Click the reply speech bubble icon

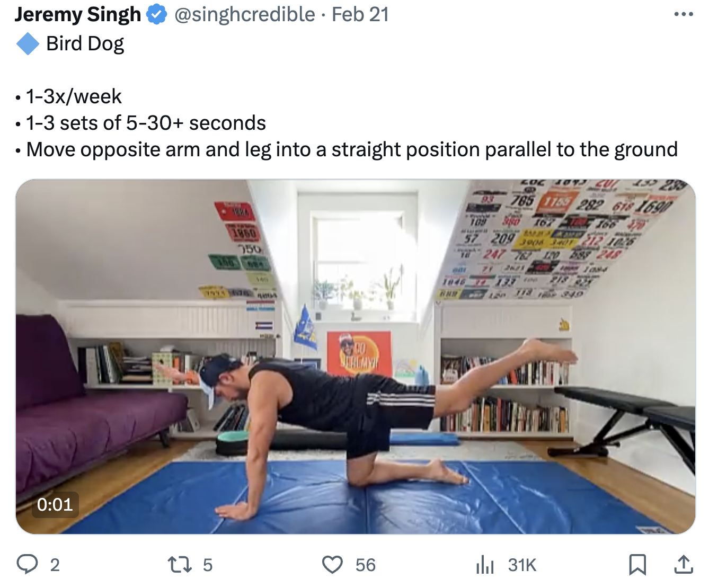(x=27, y=564)
